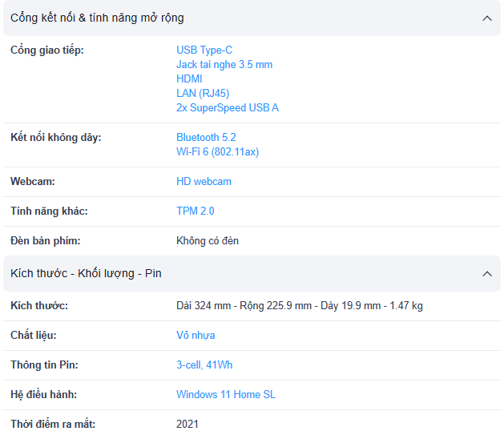Open the HD webcam link

(x=204, y=181)
